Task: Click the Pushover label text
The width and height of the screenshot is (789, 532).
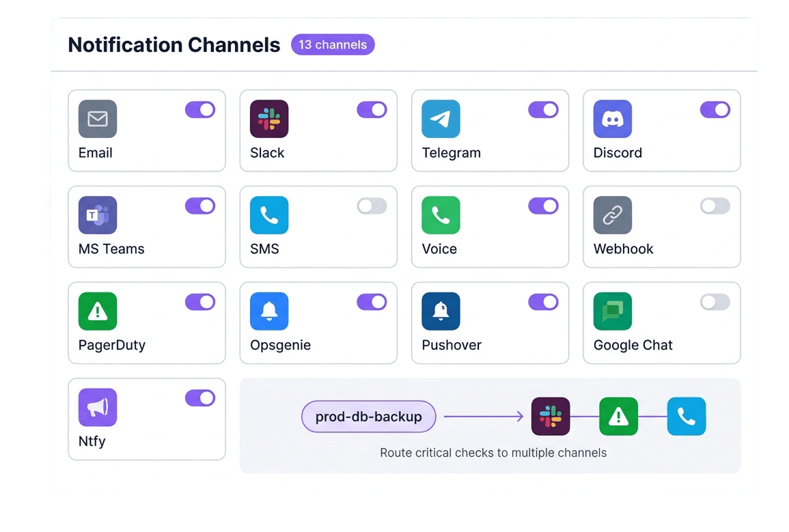Action: pos(452,345)
